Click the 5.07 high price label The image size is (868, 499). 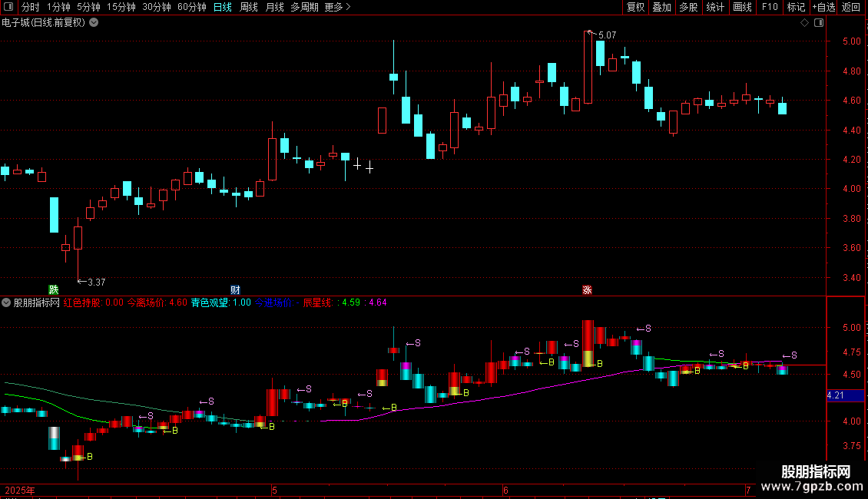click(x=608, y=35)
